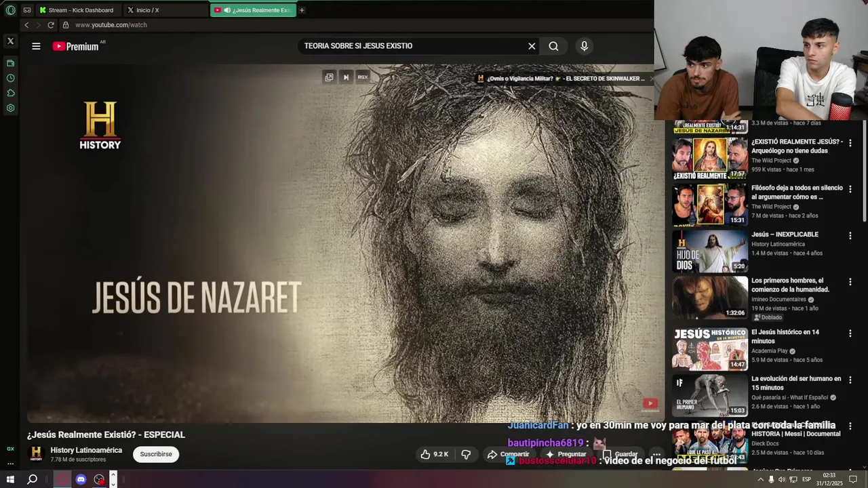The image size is (868, 488).
Task: Open GX control in the sidebar
Action: click(x=10, y=449)
